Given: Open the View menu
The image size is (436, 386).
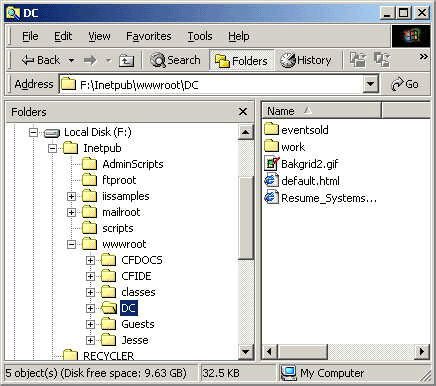Looking at the screenshot, I should coord(99,36).
